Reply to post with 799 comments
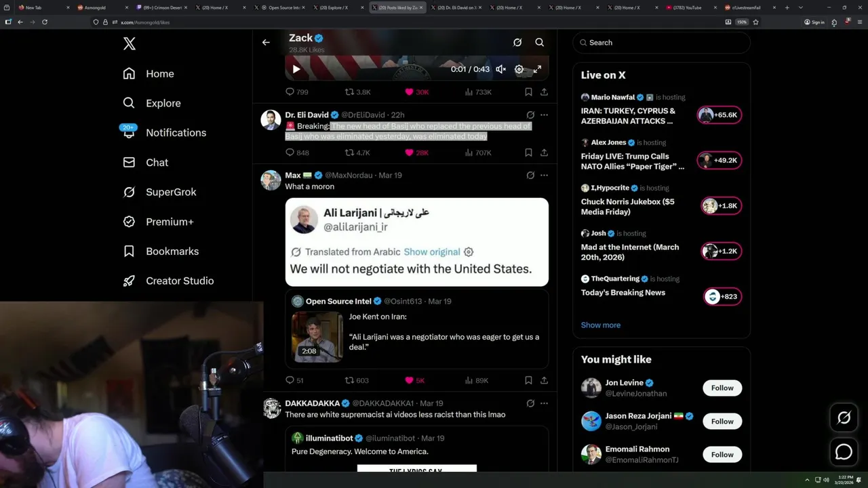 coord(297,92)
